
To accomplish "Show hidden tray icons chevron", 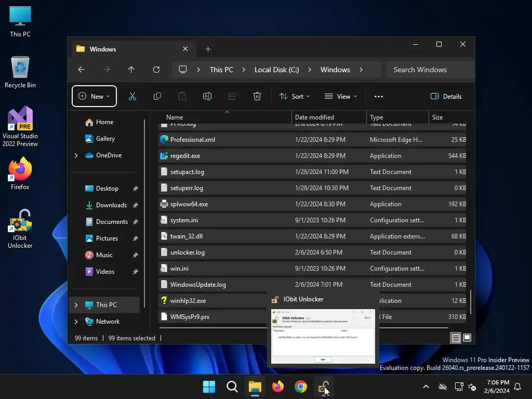I will 426,387.
